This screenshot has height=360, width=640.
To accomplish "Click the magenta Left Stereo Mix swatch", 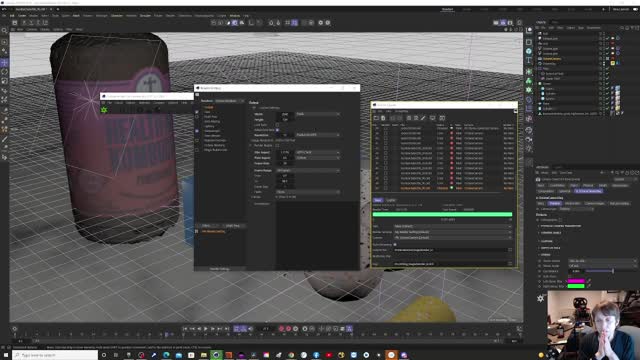I will 576,281.
